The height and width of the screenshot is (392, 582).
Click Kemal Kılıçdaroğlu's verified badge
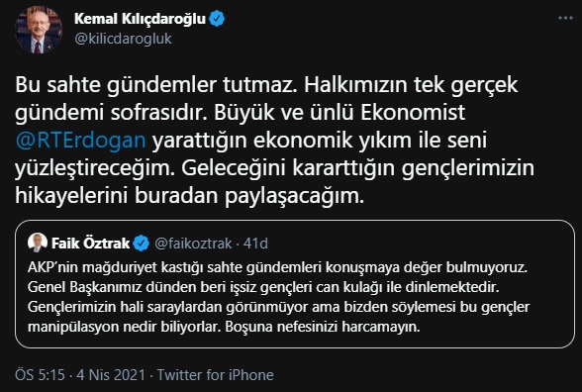click(217, 19)
